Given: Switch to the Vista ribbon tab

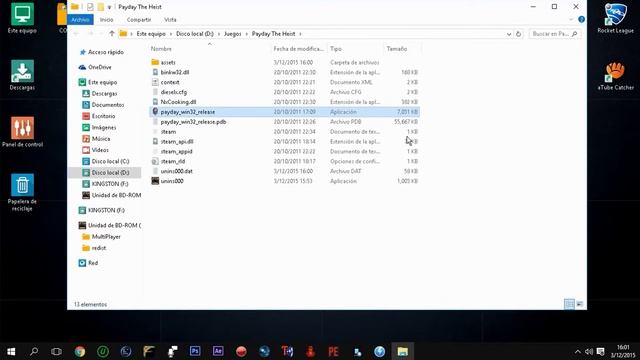Looking at the screenshot, I should coord(170,20).
